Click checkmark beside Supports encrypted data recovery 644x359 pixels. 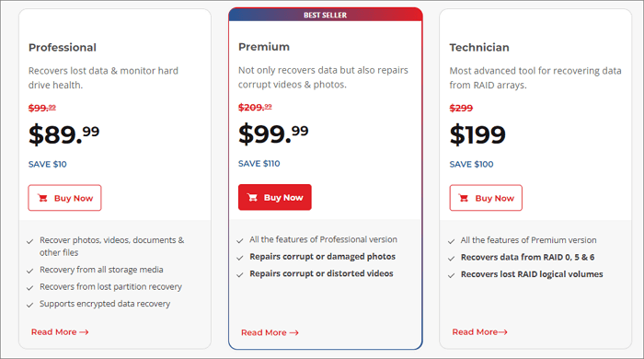click(x=29, y=305)
